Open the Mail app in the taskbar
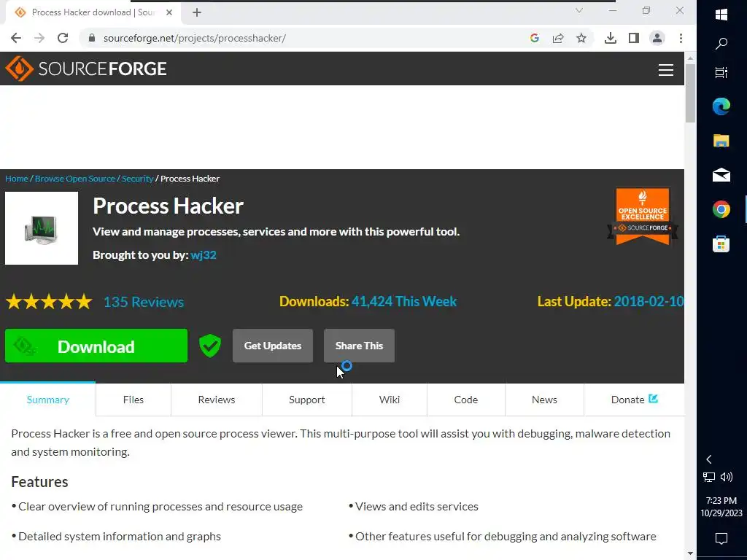Image resolution: width=747 pixels, height=560 pixels. pos(721,175)
